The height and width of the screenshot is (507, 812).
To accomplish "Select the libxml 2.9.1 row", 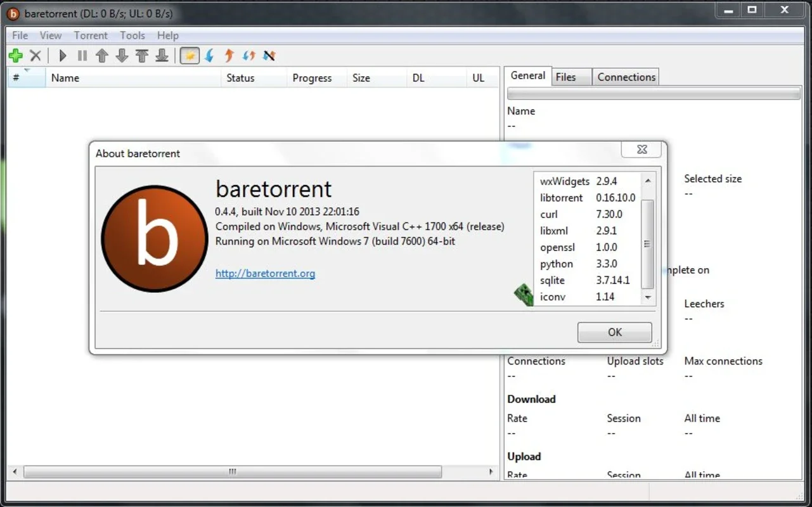I will pos(588,231).
